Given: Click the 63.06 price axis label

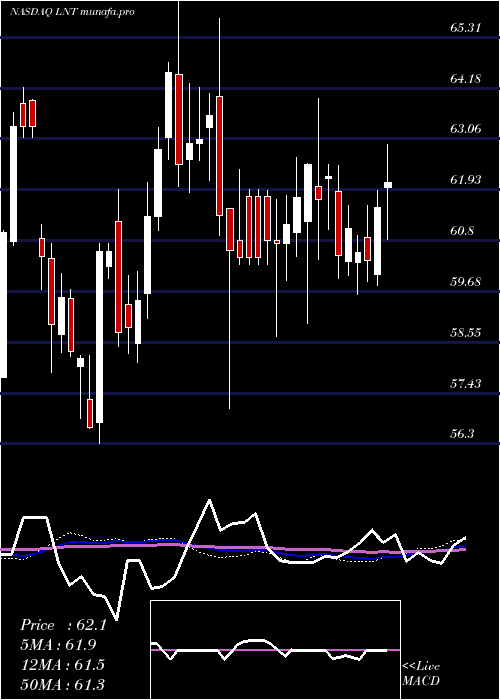Looking at the screenshot, I should tap(466, 129).
